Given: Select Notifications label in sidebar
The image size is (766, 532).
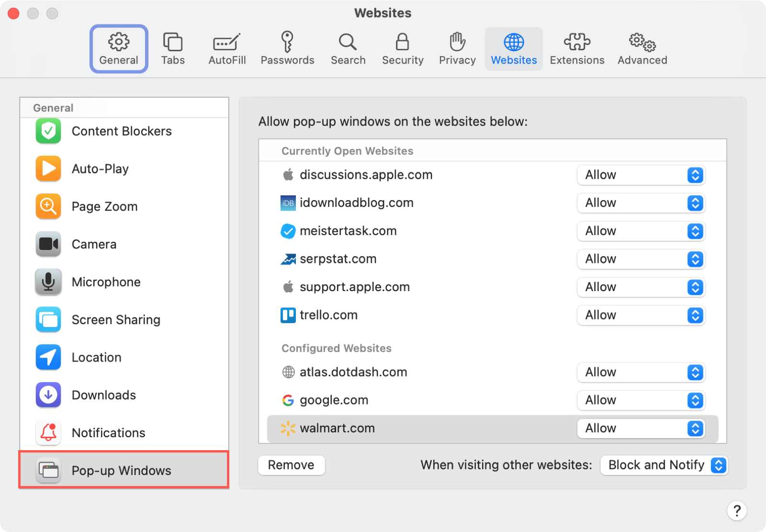Looking at the screenshot, I should pos(108,433).
